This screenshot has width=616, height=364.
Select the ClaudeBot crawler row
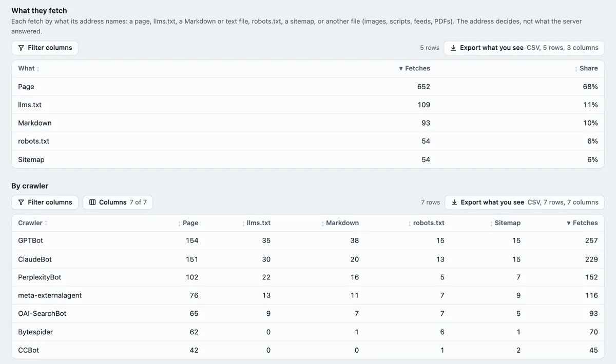tap(308, 259)
